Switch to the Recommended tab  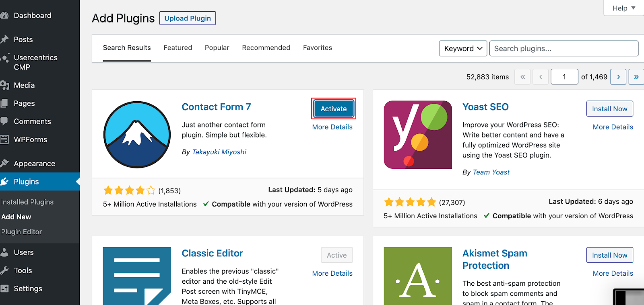[266, 48]
